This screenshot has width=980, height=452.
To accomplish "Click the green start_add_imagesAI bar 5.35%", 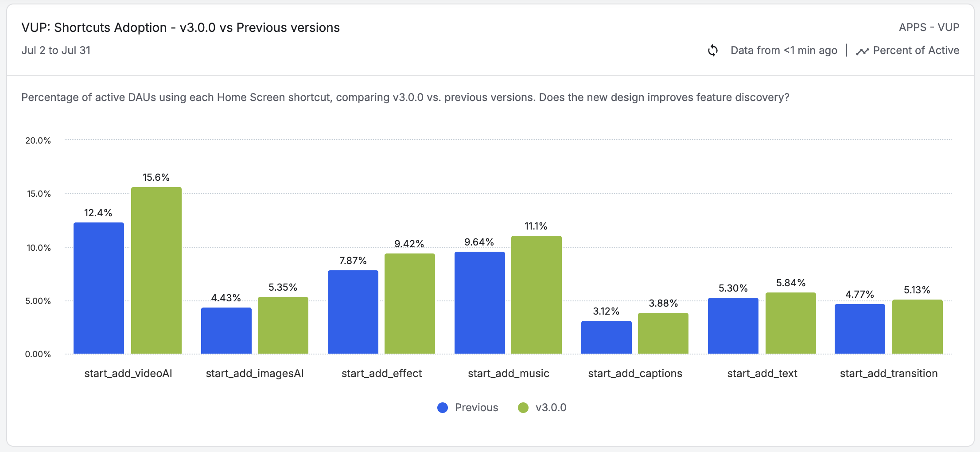I will tap(283, 325).
